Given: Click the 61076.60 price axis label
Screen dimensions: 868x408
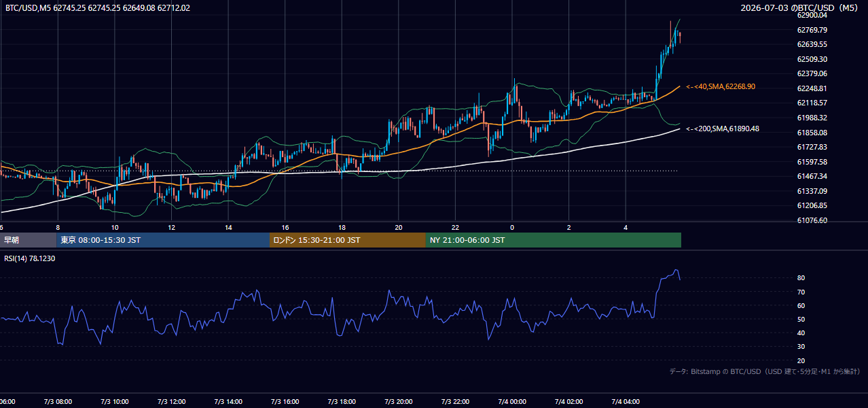Looking at the screenshot, I should [x=812, y=220].
